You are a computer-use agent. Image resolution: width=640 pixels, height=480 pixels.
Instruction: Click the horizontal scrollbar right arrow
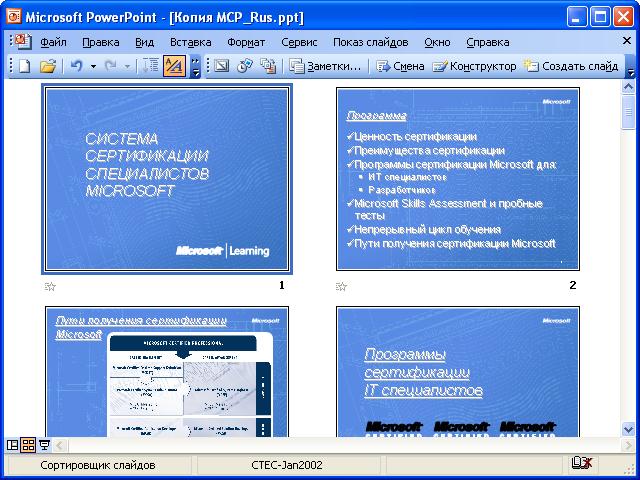point(628,445)
